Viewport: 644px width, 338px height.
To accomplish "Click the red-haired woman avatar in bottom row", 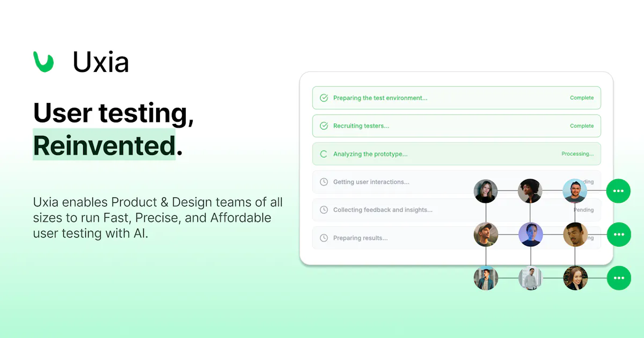I will coord(575,278).
